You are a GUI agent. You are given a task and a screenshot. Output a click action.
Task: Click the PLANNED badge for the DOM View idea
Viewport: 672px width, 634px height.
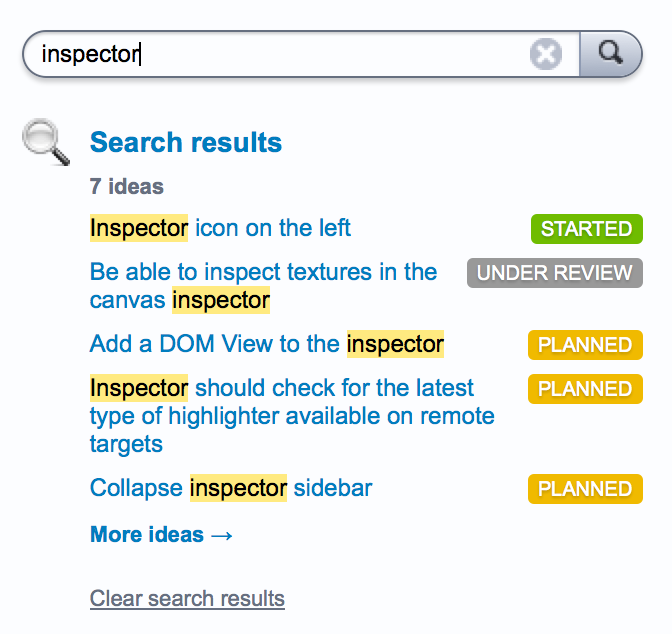pyautogui.click(x=585, y=345)
